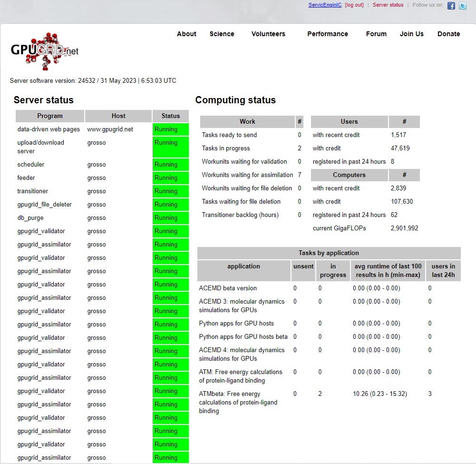Click Running status for data-driven web pages
Screen dimensions: 476x464
pos(170,129)
